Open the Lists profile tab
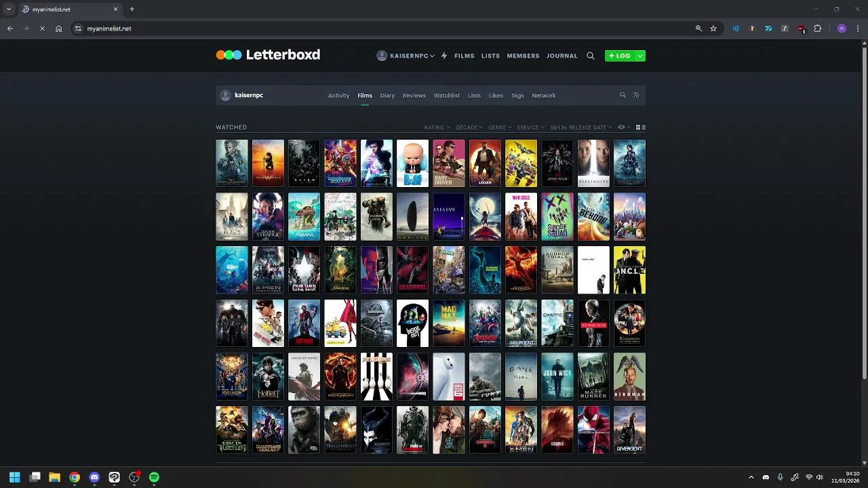 coord(474,96)
